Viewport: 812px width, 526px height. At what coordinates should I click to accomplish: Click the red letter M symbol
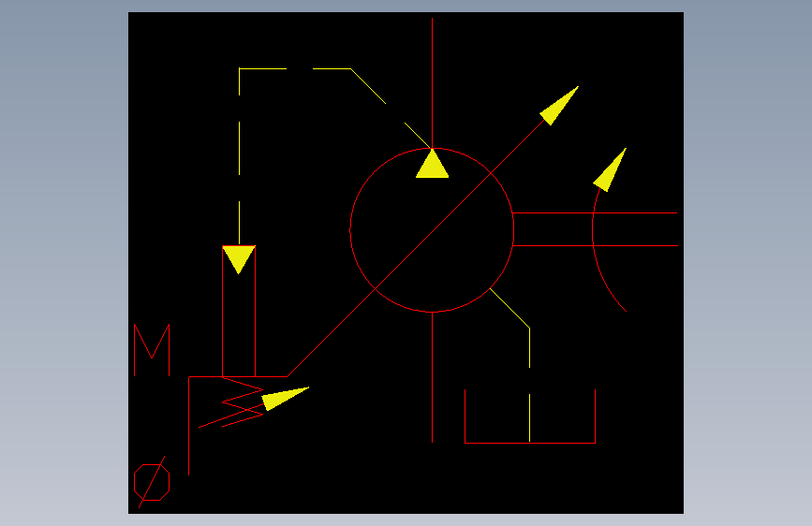click(x=152, y=350)
